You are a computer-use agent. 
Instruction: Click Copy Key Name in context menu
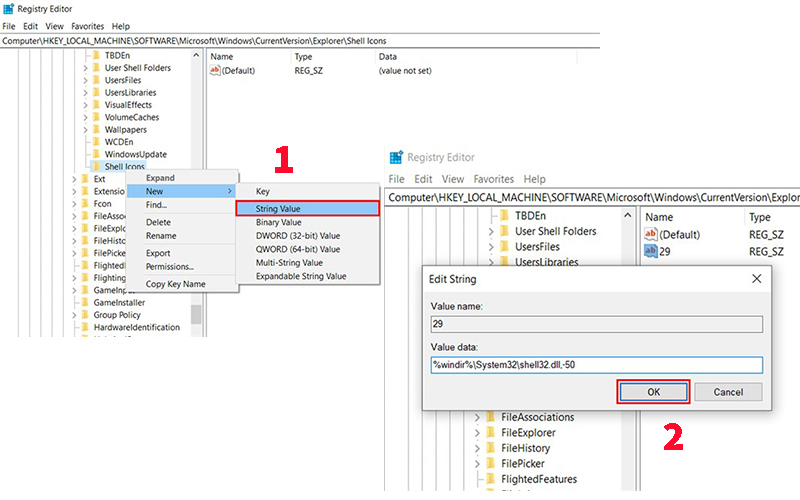point(176,284)
